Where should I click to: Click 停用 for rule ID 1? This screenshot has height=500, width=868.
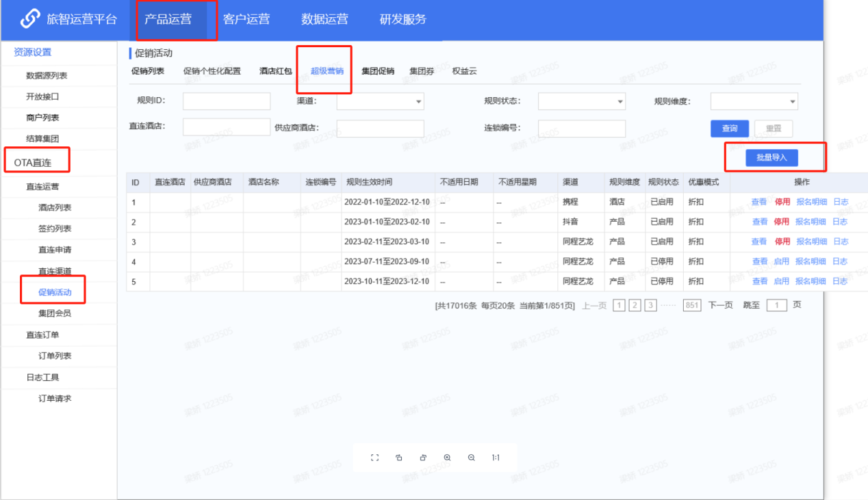pyautogui.click(x=782, y=202)
